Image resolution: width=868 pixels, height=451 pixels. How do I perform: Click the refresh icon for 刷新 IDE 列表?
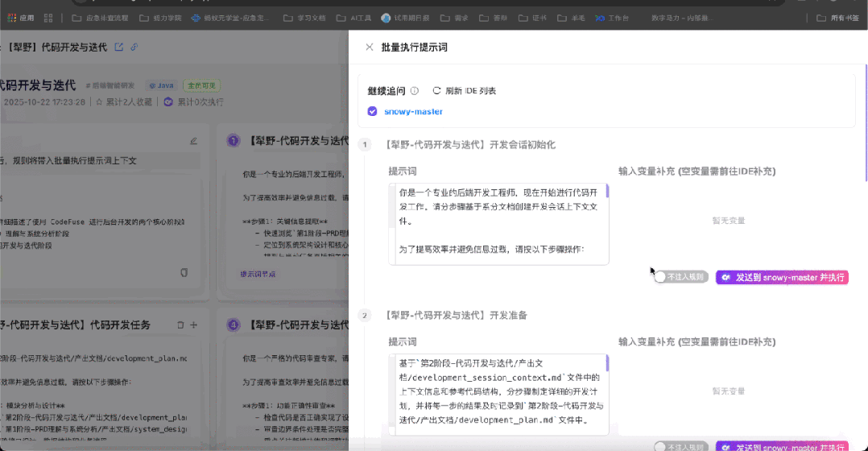click(x=436, y=91)
